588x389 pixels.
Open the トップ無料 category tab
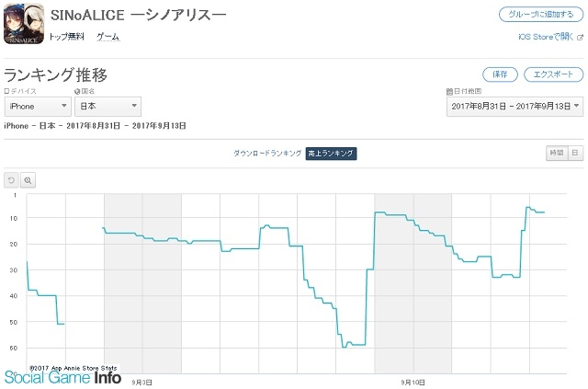(x=66, y=37)
